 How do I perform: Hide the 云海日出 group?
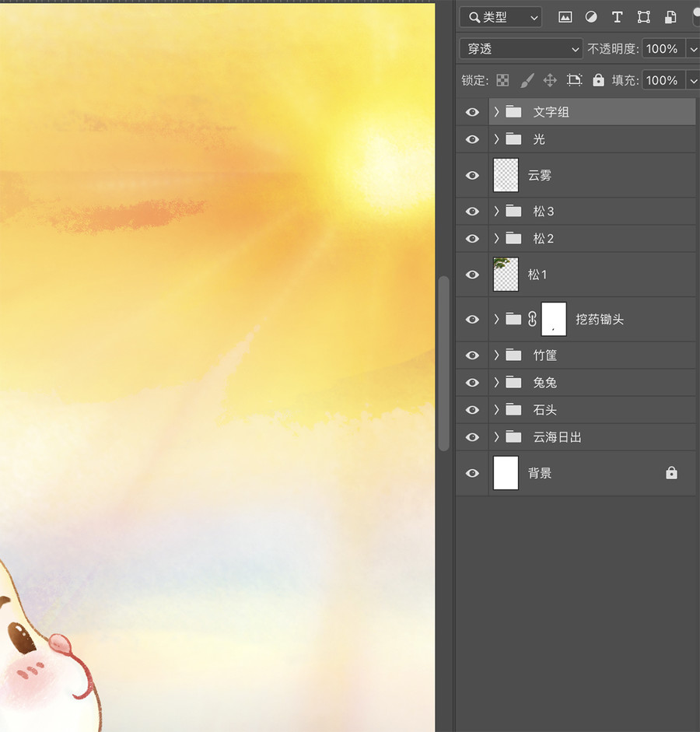point(472,437)
